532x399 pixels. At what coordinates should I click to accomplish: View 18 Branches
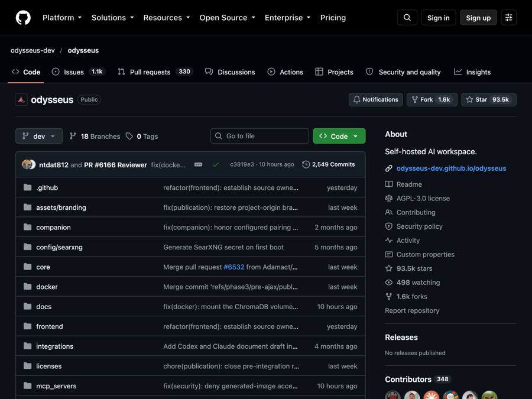95,136
